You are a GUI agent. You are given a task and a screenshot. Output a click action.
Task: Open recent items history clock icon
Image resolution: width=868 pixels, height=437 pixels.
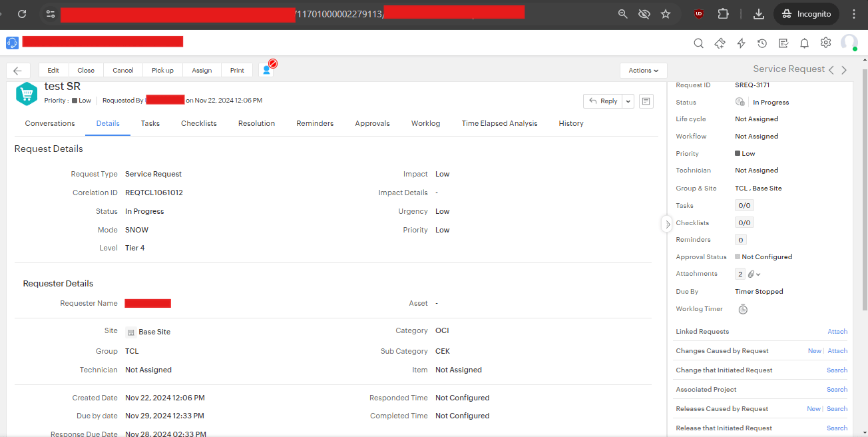pyautogui.click(x=762, y=43)
